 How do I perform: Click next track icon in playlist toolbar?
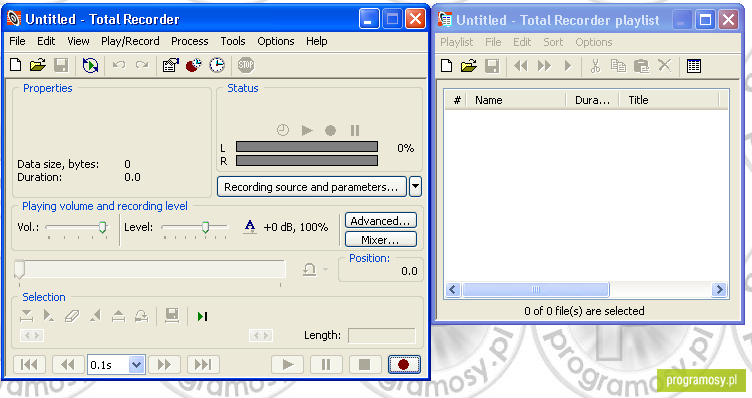coord(544,66)
